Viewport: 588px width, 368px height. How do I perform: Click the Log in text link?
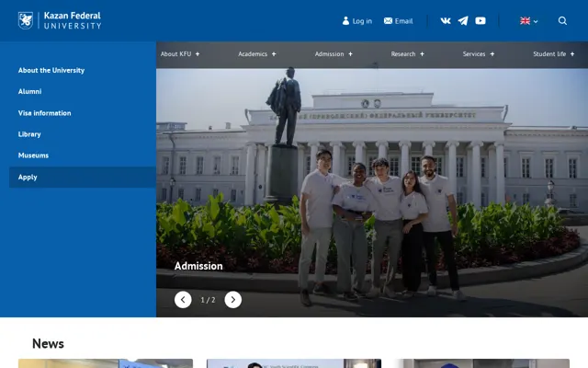[x=362, y=21]
